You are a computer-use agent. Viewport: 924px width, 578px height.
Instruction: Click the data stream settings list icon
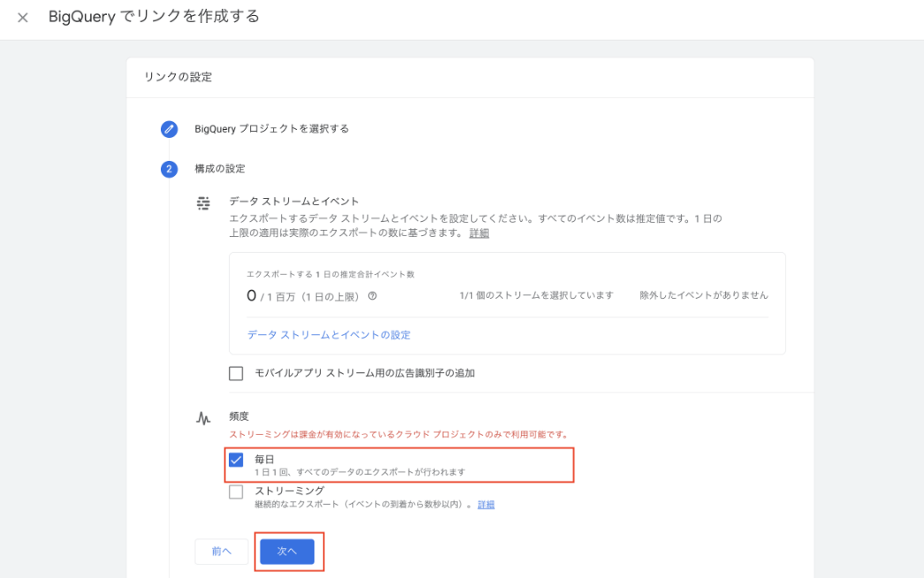point(203,203)
